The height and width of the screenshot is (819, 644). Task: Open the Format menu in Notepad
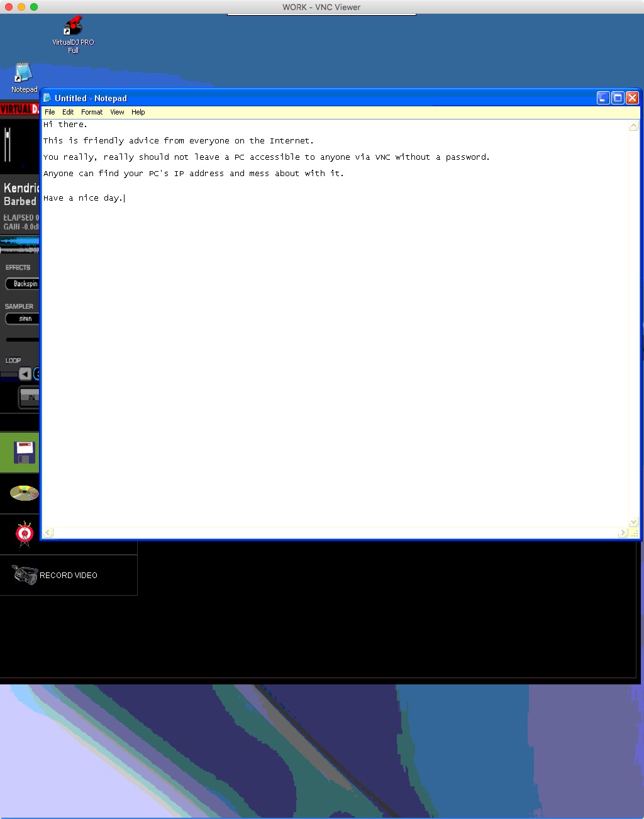[92, 112]
